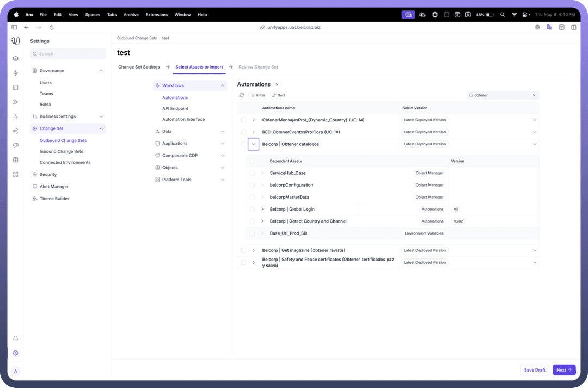Open macOS Spotlight search icon
588x388 pixels.
[x=502, y=15]
